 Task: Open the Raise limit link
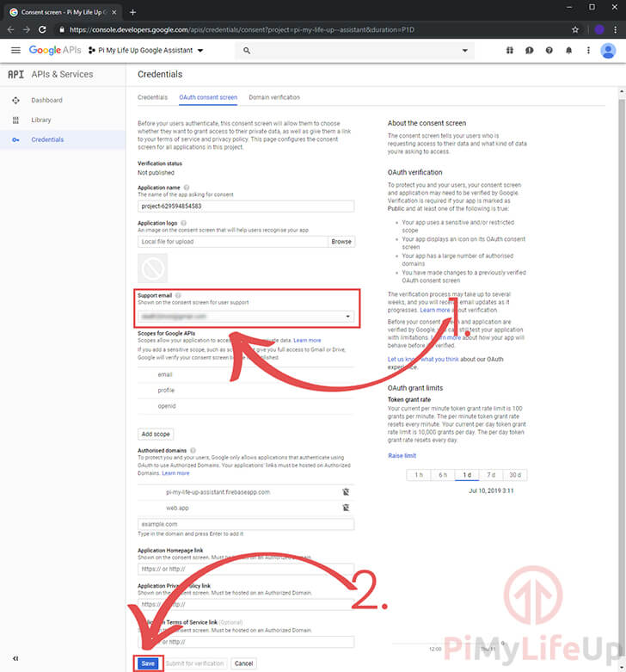[402, 455]
